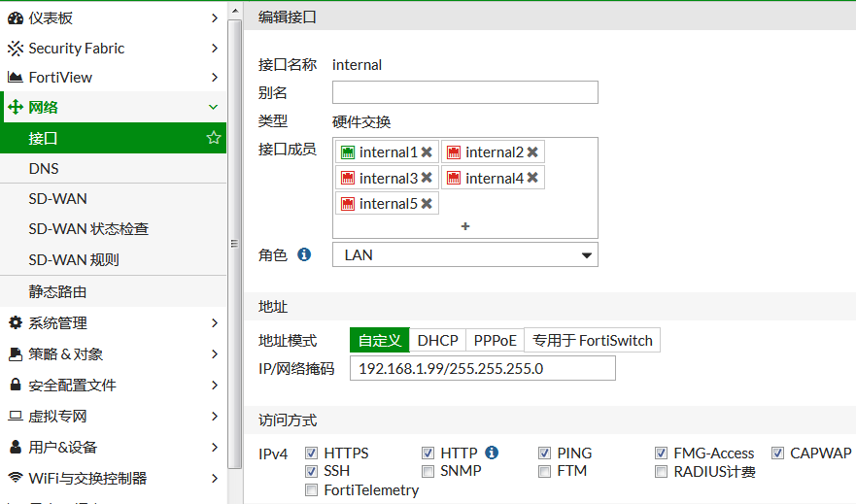Click the WiFi signal icon
Screen dimensions: 856x504
click(x=16, y=477)
